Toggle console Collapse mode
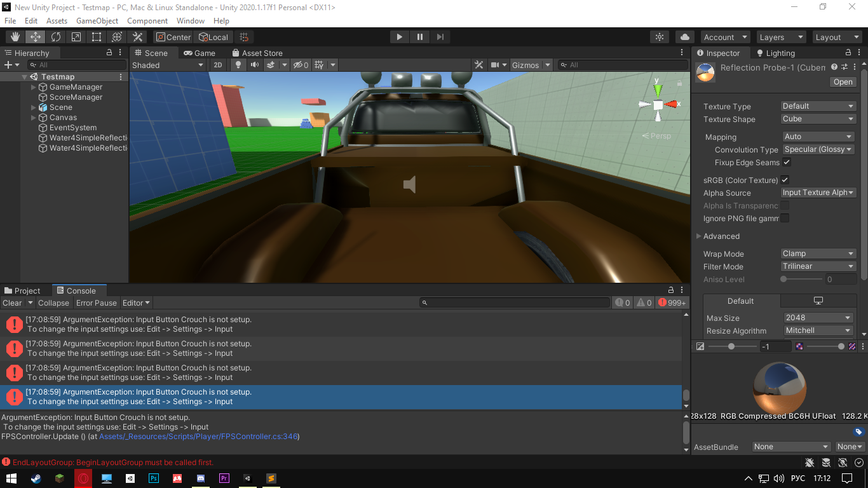The image size is (868, 488). [53, 303]
